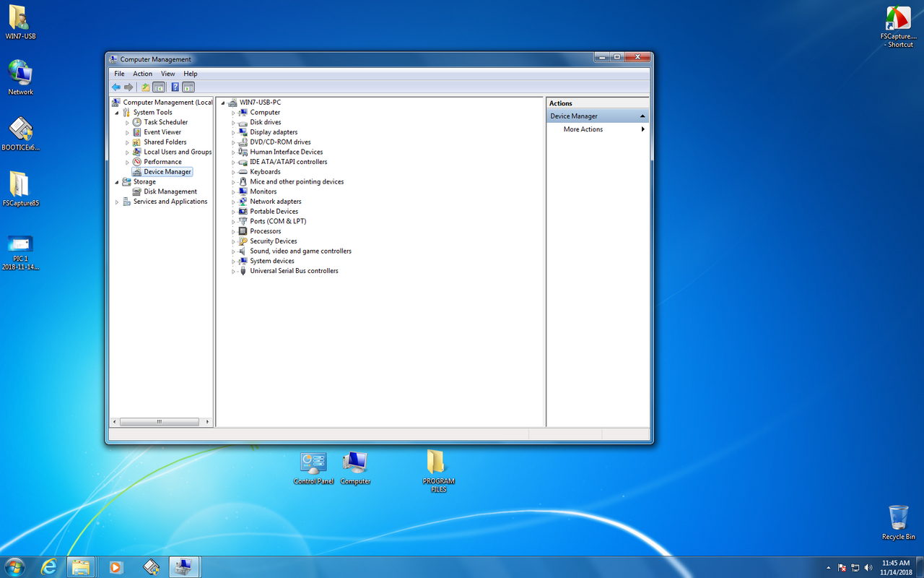Click the Shared Folders icon in the tree
The width and height of the screenshot is (924, 578).
pyautogui.click(x=137, y=142)
